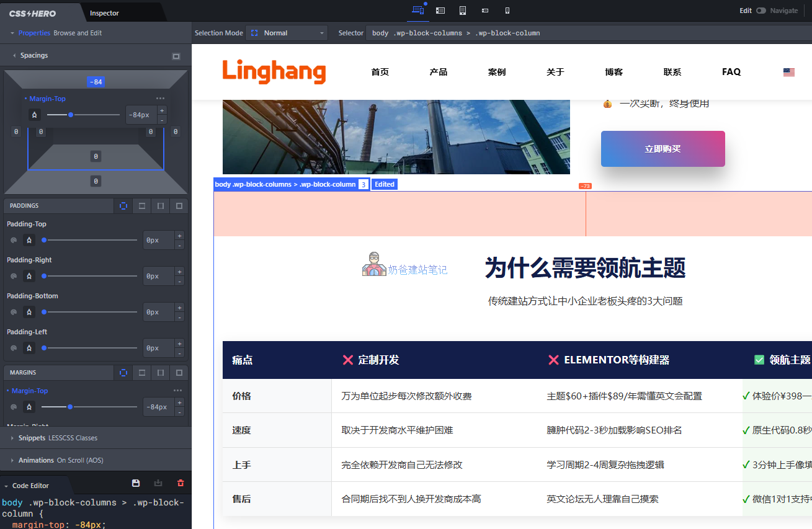
Task: Select the mobile landscape preview icon
Action: (484, 10)
